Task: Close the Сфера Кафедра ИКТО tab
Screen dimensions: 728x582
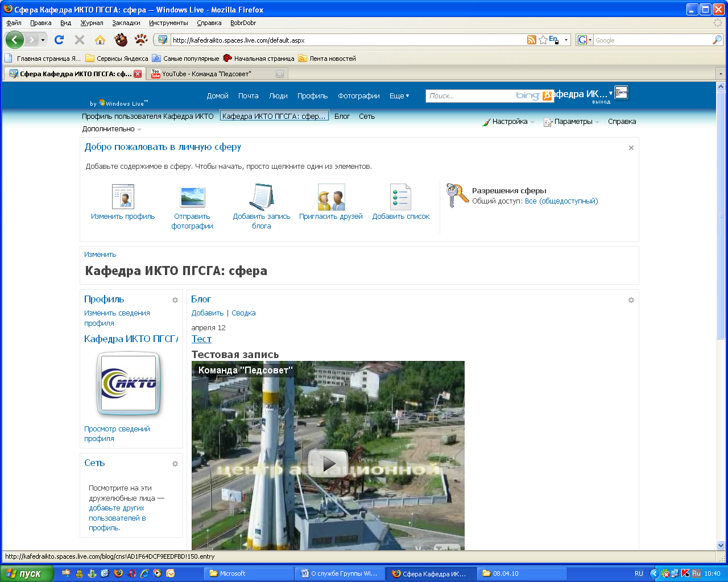Action: [x=138, y=74]
